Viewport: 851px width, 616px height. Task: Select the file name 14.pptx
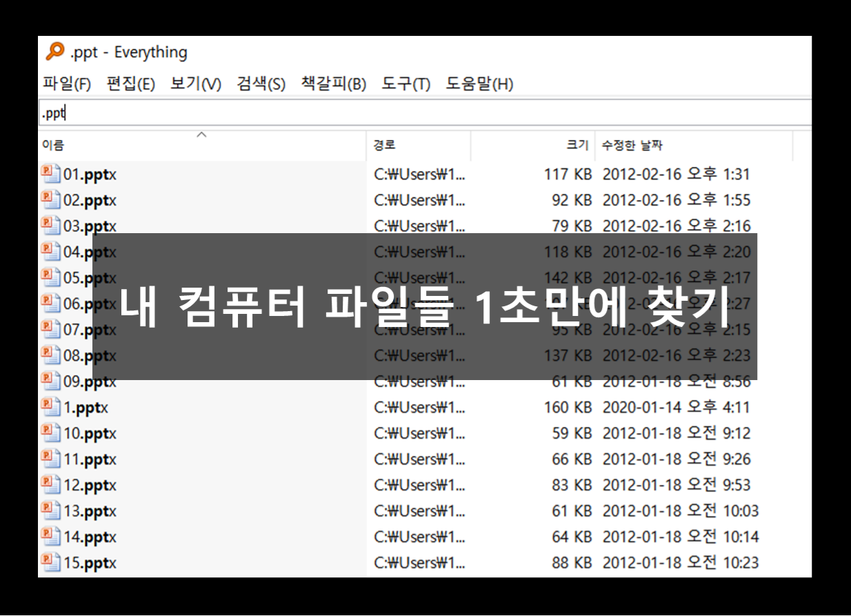(x=90, y=537)
